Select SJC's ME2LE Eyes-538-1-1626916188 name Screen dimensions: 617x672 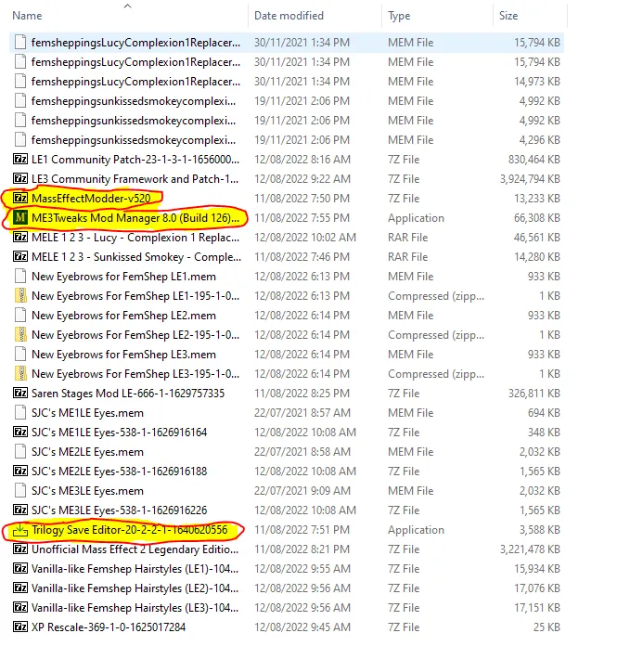[119, 472]
